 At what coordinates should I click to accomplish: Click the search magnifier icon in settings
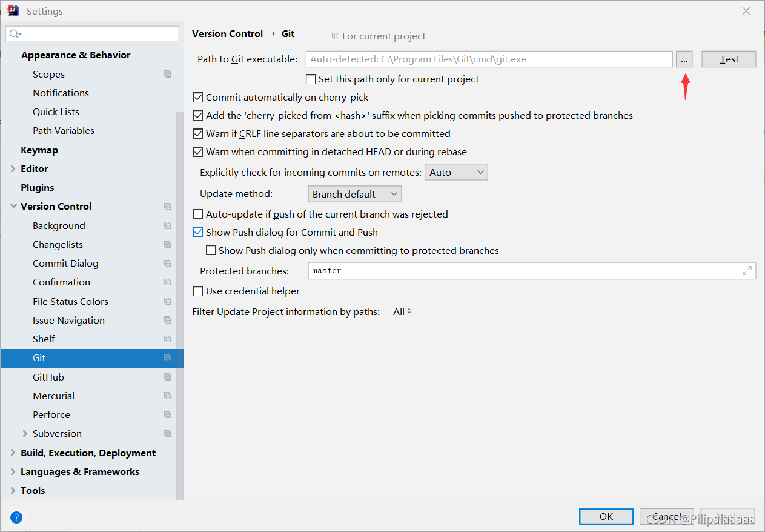[x=15, y=34]
